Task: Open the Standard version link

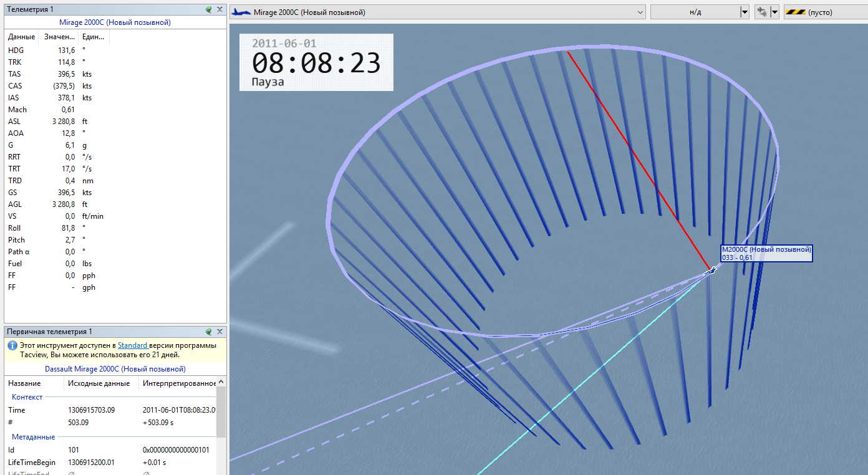Action: coord(133,345)
